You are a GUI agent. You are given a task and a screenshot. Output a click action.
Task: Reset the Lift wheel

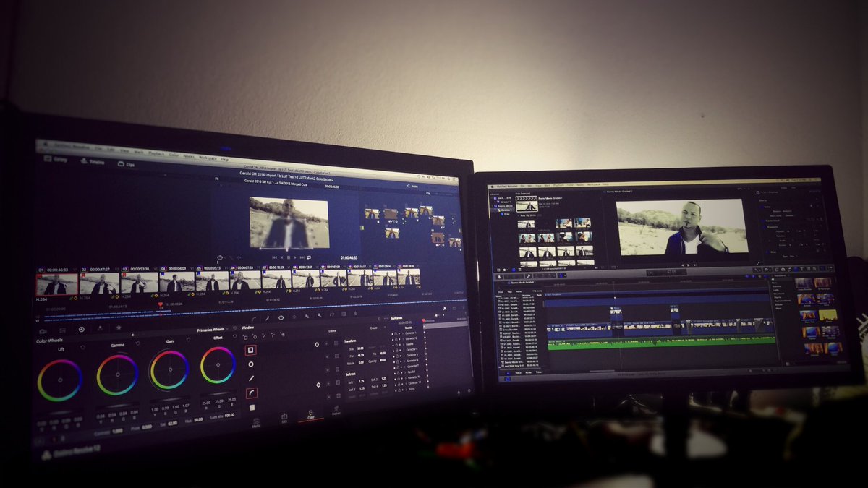click(82, 348)
